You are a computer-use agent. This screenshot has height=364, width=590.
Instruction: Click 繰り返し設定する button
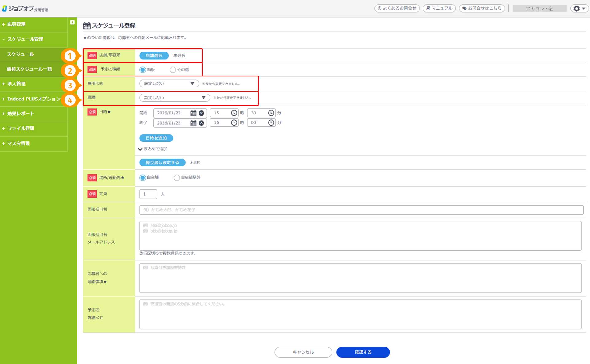click(162, 162)
